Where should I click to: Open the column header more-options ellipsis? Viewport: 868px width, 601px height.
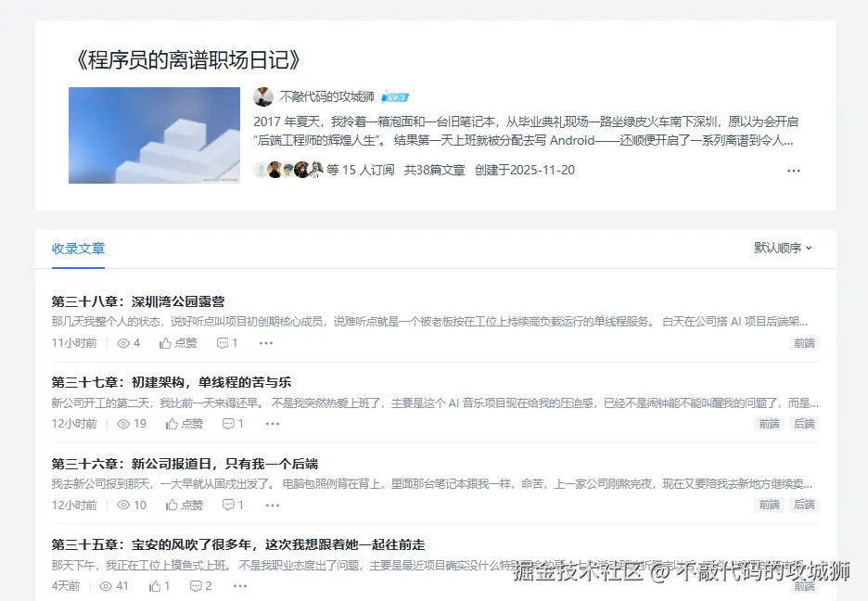tap(794, 171)
